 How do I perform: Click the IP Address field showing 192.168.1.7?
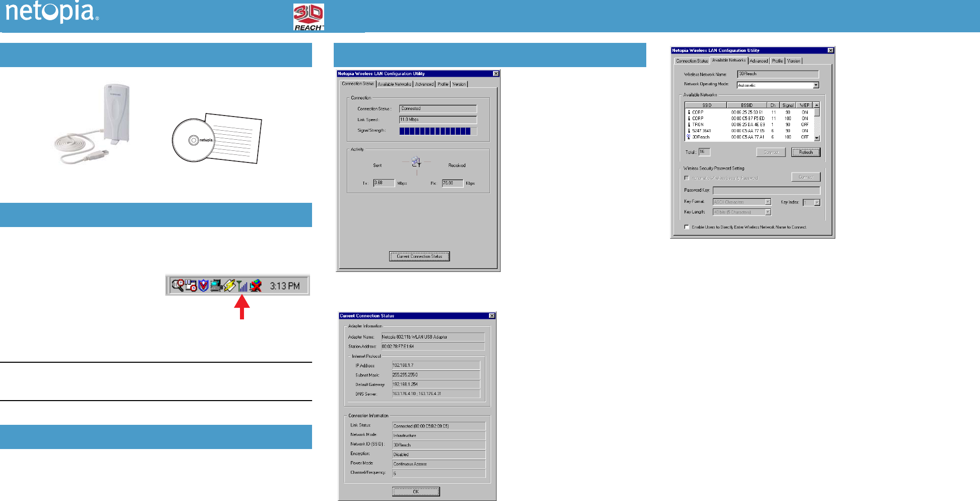(x=436, y=365)
